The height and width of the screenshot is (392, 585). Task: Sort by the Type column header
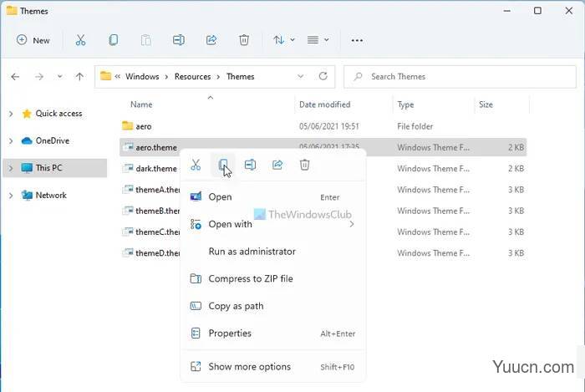tap(405, 104)
